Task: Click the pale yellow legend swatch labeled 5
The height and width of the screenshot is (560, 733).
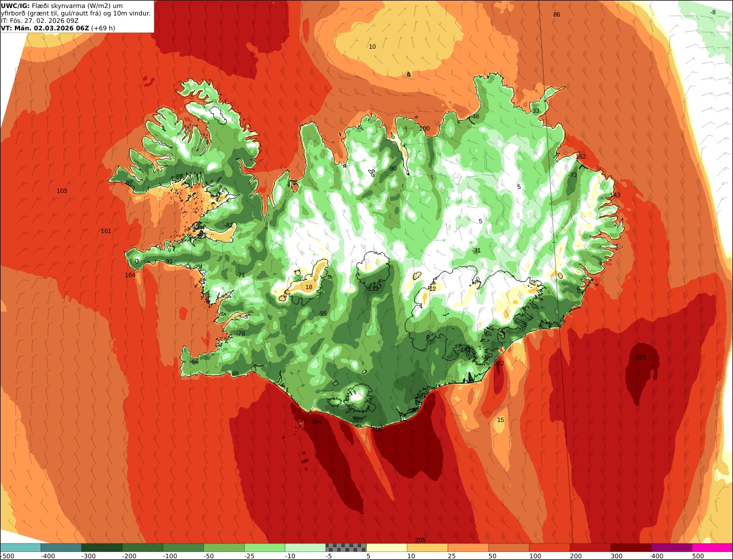Action: pos(387,547)
